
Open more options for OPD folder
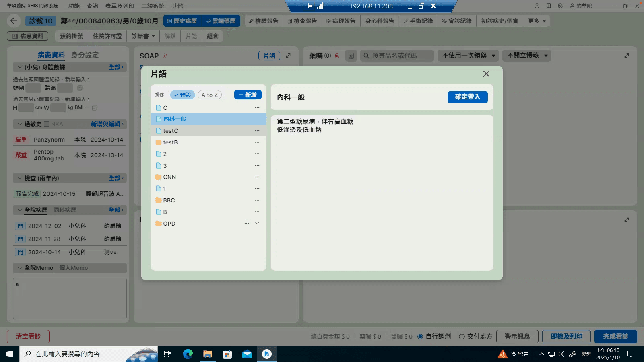pos(247,223)
